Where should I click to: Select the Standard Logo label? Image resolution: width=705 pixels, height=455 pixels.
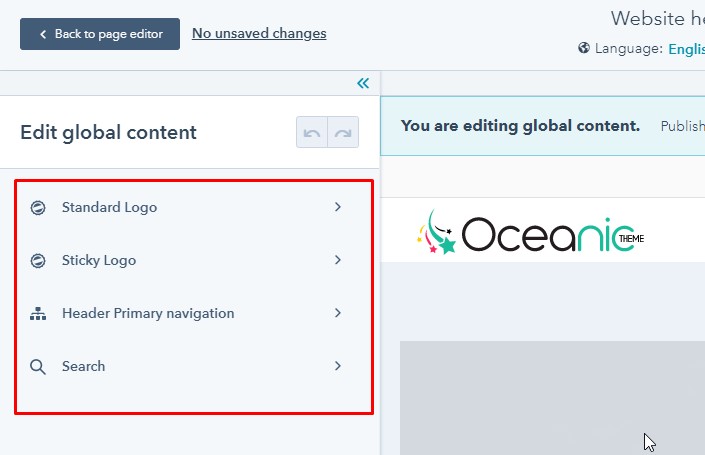[x=109, y=207]
